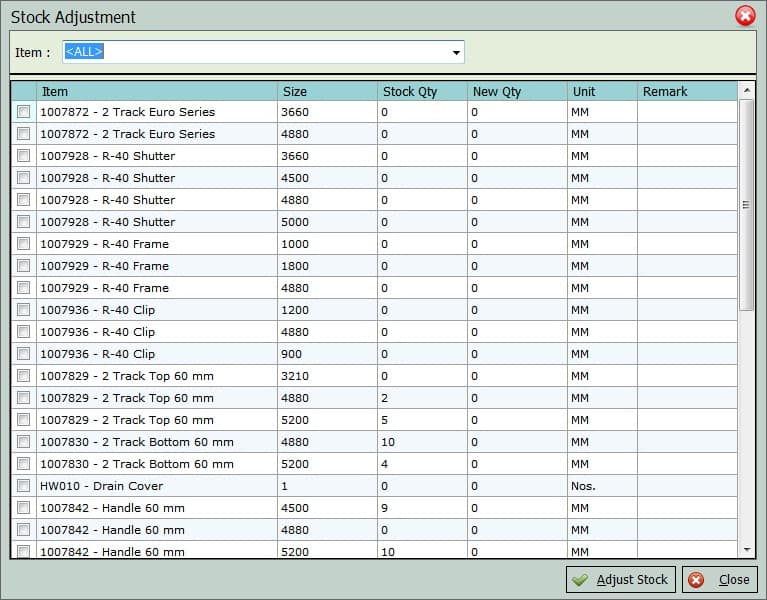The height and width of the screenshot is (600, 767).
Task: Click the red close icon in title bar
Action: click(x=745, y=16)
